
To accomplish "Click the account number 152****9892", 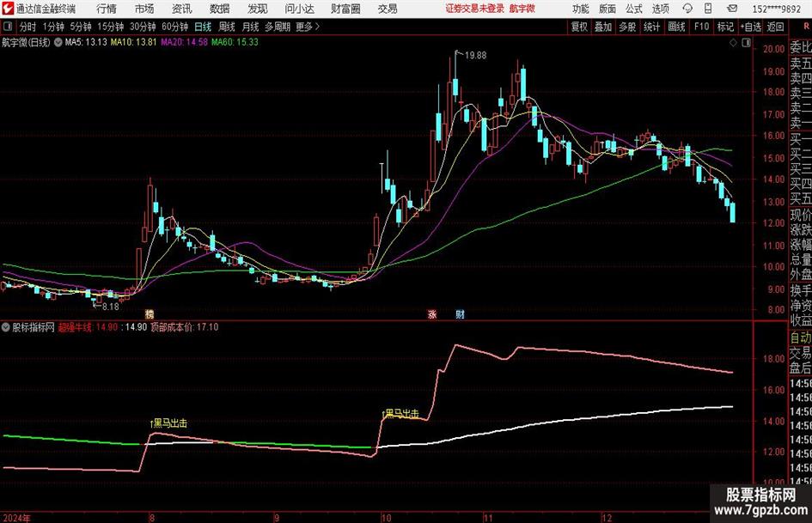I will point(776,9).
